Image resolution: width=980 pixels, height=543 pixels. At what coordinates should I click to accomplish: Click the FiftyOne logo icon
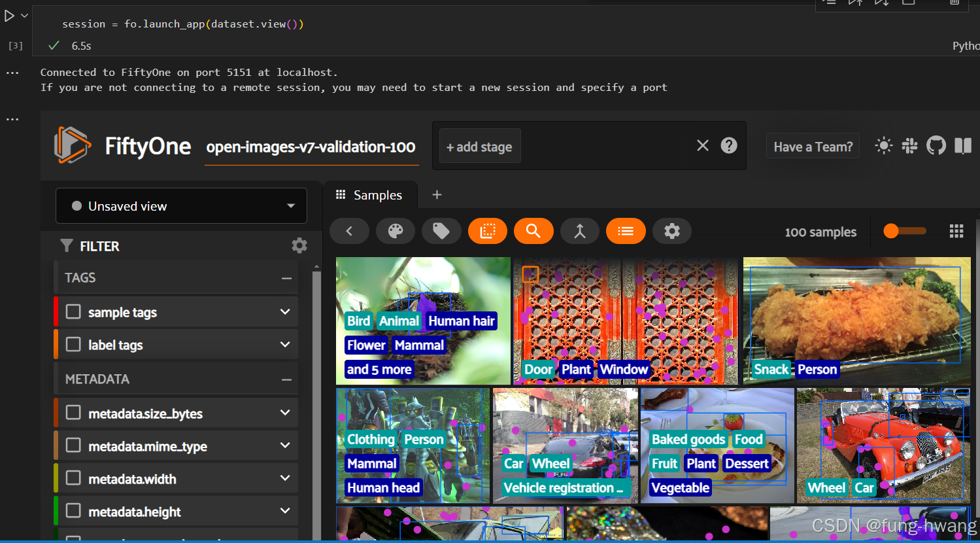pyautogui.click(x=72, y=145)
